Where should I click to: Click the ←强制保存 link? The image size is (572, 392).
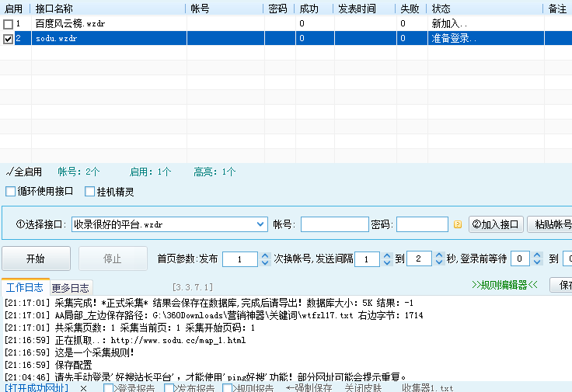[x=309, y=388]
